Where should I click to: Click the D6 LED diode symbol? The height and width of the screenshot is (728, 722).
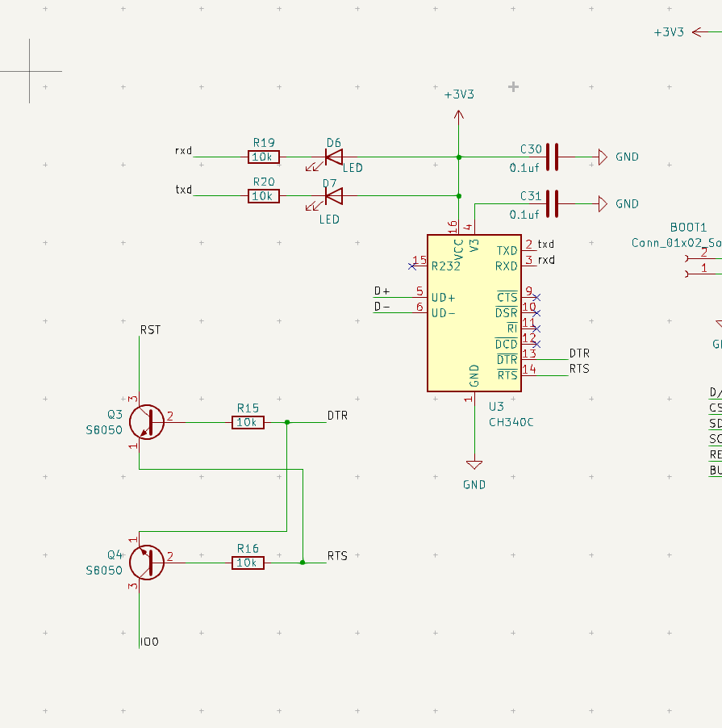tap(333, 157)
